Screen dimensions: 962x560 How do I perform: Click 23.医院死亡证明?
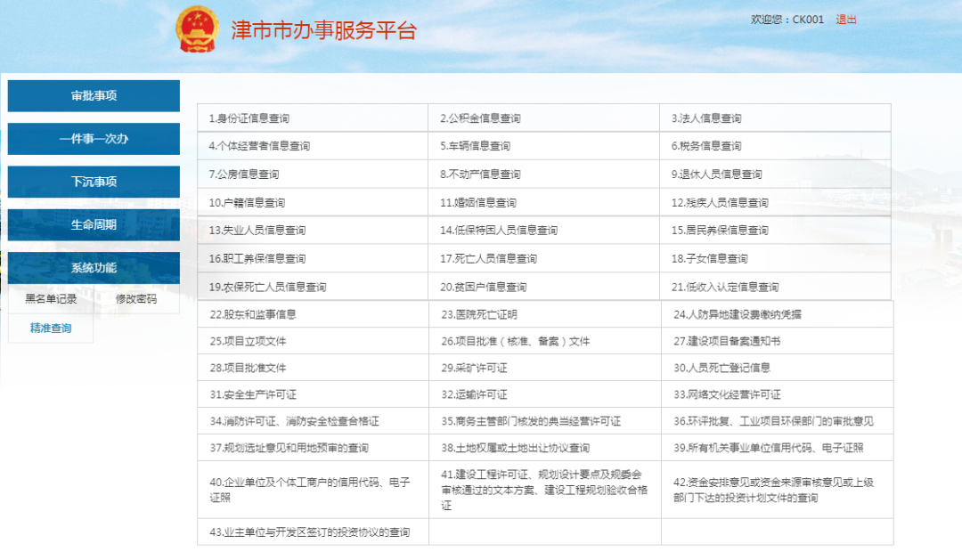pos(479,314)
